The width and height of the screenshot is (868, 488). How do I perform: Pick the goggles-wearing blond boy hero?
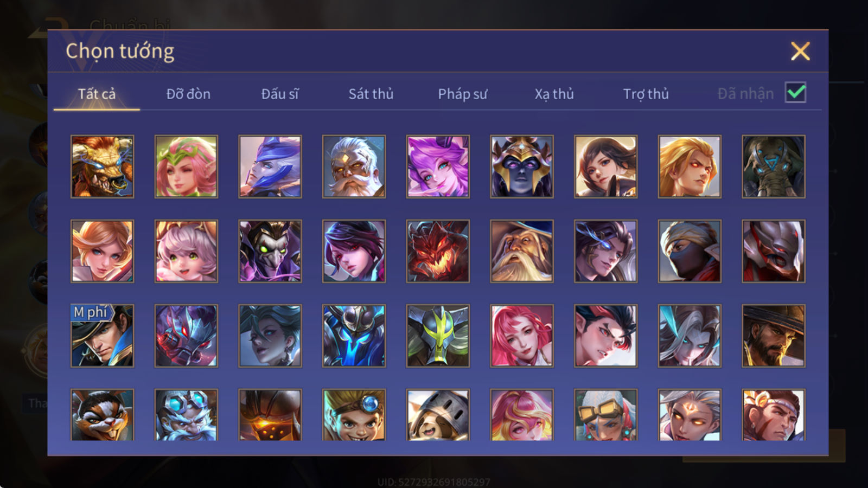[x=354, y=415]
